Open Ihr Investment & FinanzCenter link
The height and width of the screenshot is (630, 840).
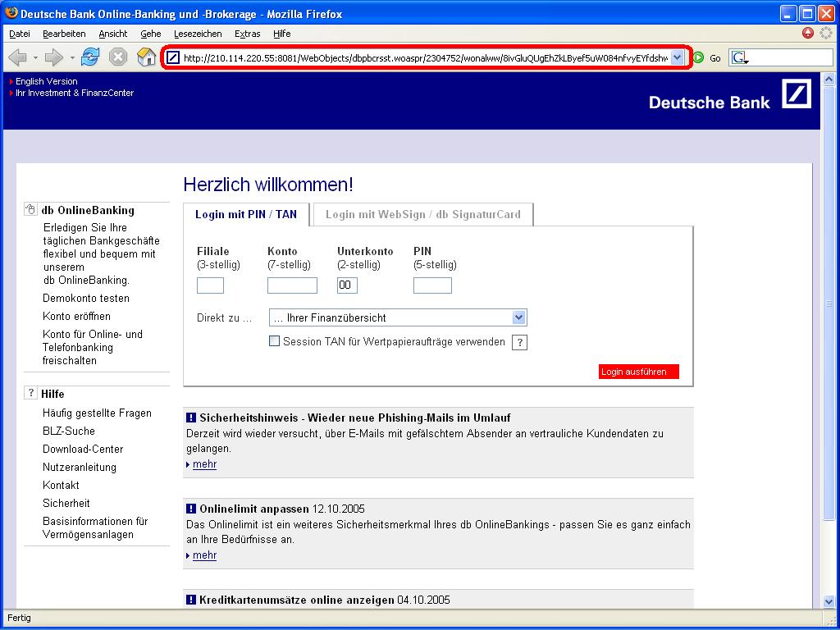point(75,93)
